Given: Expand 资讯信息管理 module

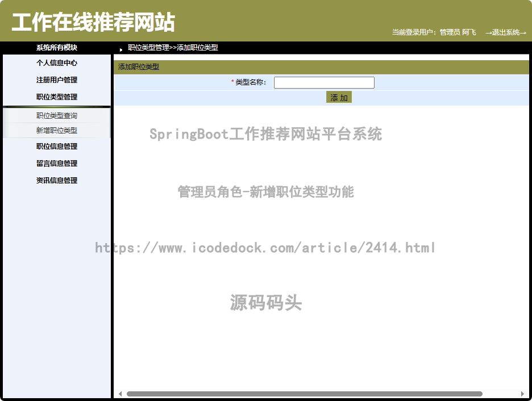Looking at the screenshot, I should point(57,180).
